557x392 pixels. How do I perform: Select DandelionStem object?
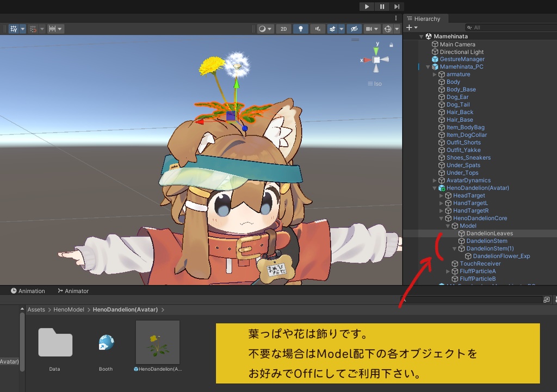tap(486, 241)
